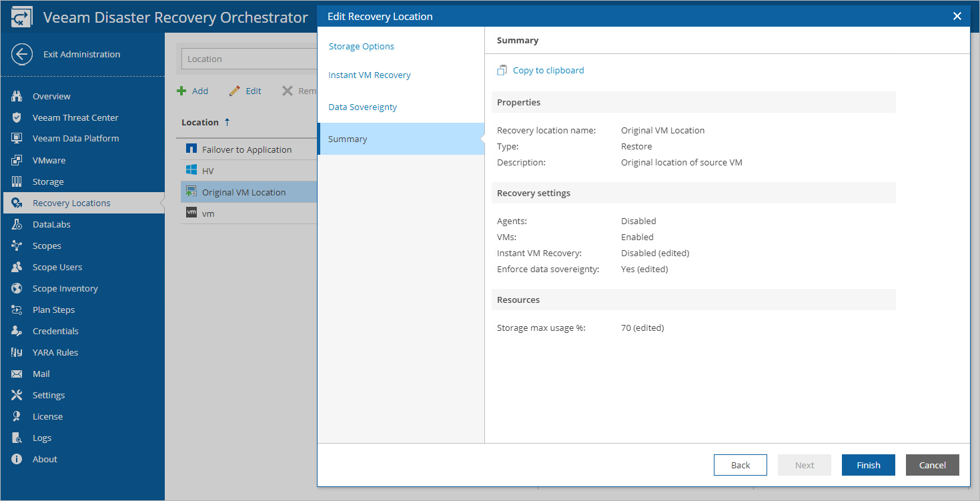The height and width of the screenshot is (501, 980).
Task: Click the Disabled (edited) value
Action: (655, 253)
